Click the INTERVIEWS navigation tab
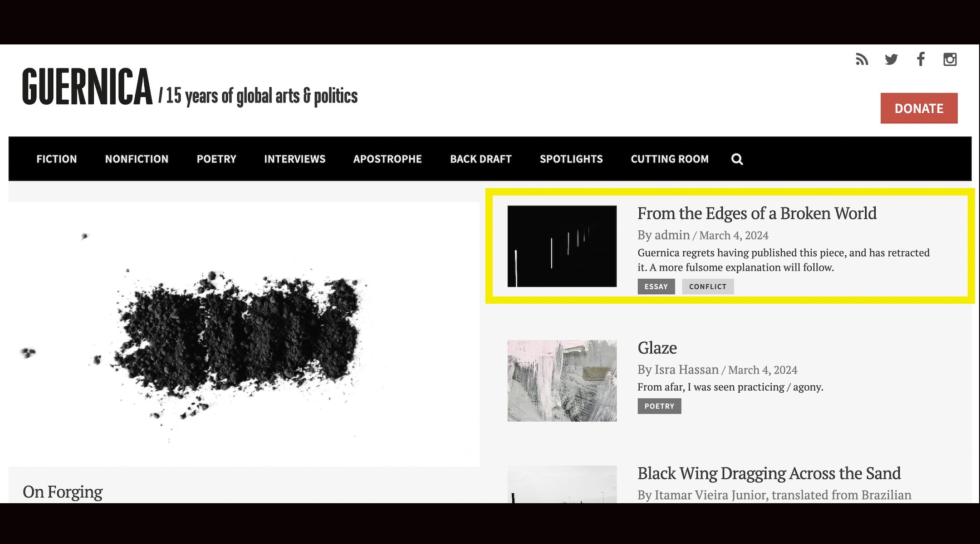980x544 pixels. point(294,159)
